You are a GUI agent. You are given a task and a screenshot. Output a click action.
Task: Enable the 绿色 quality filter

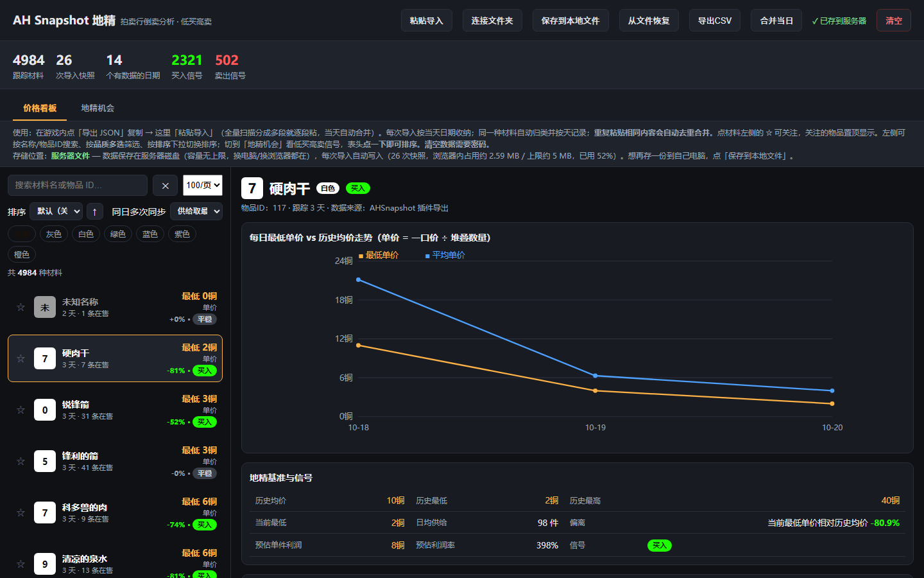point(118,234)
